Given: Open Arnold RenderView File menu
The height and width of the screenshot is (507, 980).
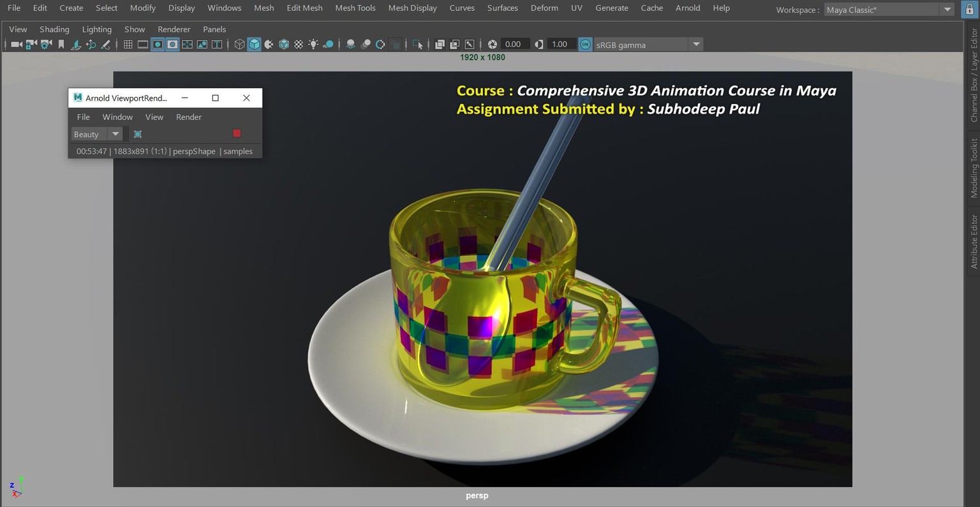Looking at the screenshot, I should 84,117.
